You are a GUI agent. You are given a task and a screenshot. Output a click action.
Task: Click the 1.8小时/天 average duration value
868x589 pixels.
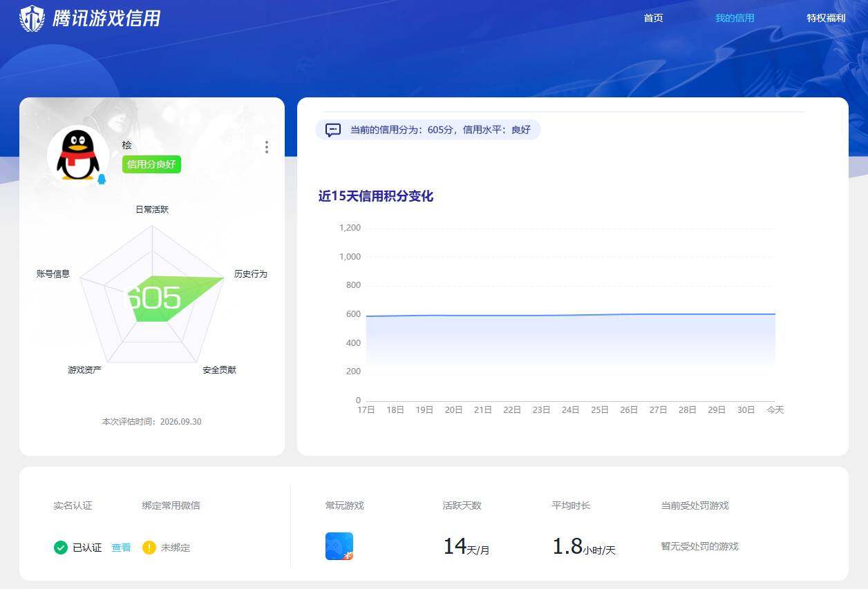(584, 547)
